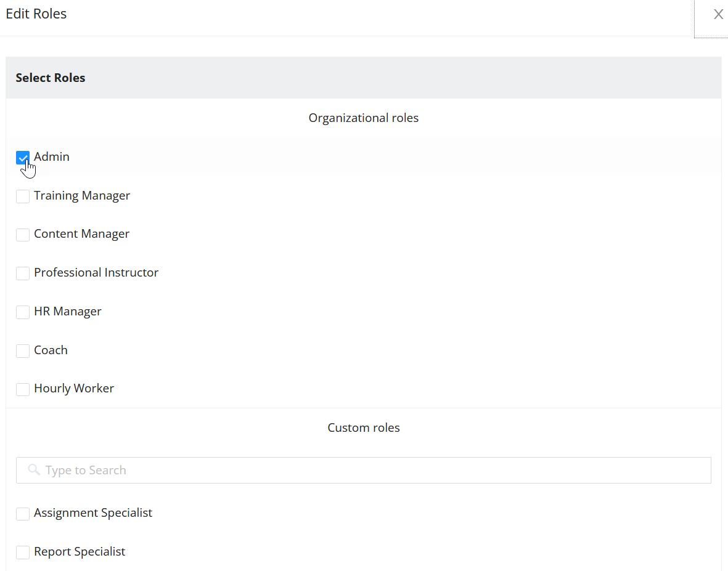Screen dimensions: 728x571
Task: Click the Admin role label text
Action: click(52, 156)
